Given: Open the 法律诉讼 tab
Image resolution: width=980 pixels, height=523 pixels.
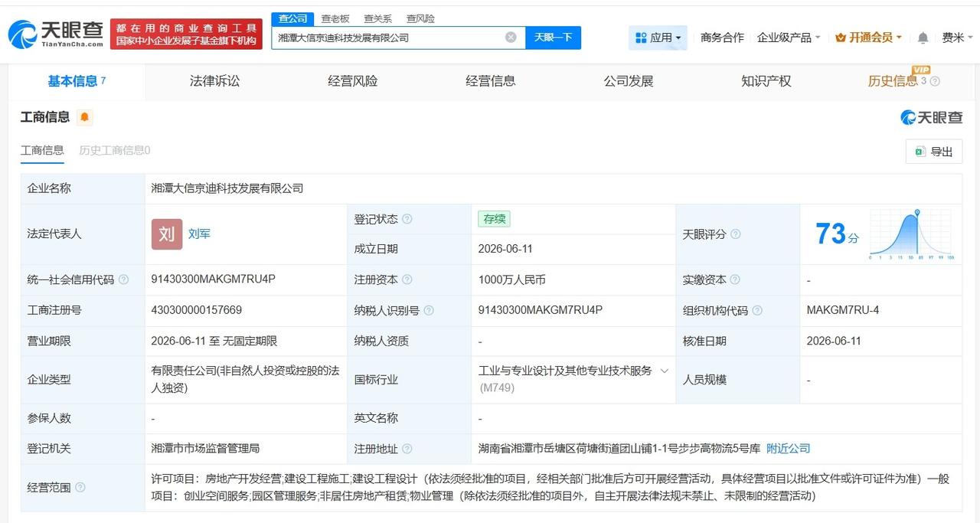Looking at the screenshot, I should click(215, 81).
